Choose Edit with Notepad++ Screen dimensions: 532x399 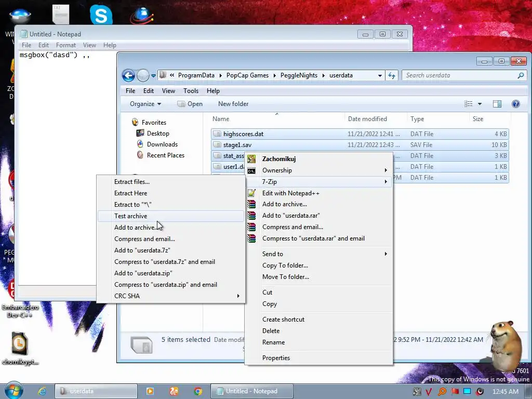[319, 193]
